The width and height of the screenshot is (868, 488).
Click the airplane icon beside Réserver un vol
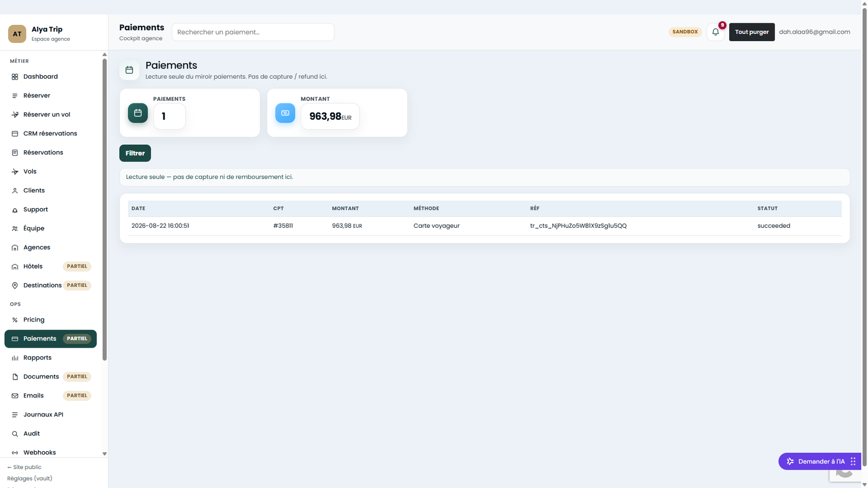pos(15,115)
